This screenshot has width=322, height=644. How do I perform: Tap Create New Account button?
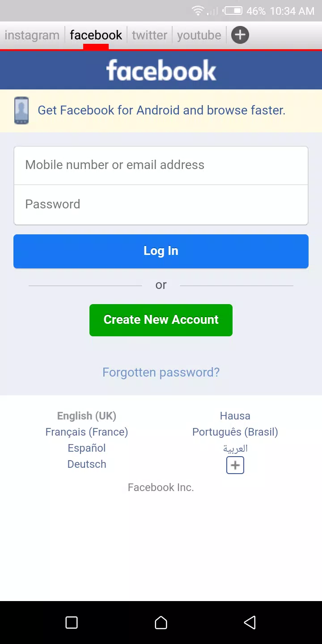click(161, 320)
